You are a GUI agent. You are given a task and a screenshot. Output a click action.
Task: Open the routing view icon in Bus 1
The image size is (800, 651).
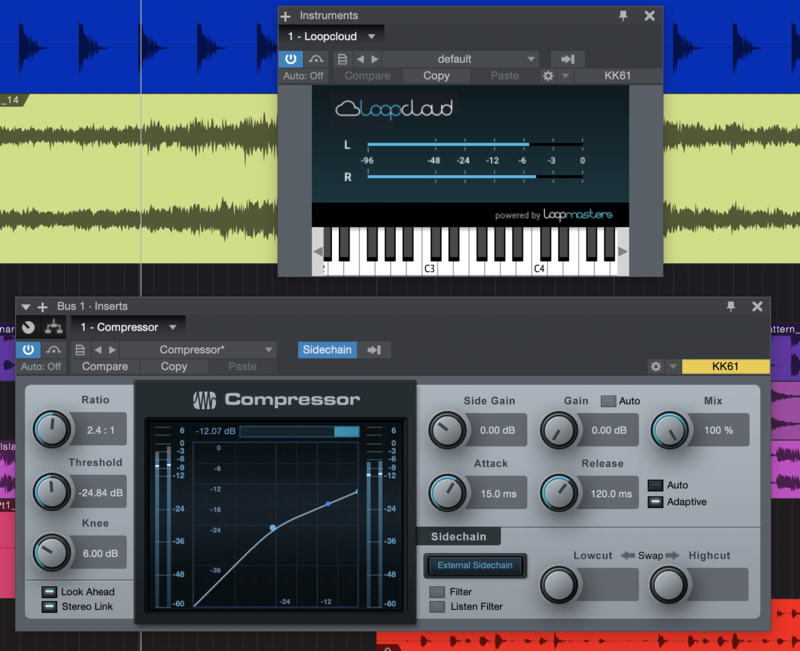[x=54, y=327]
